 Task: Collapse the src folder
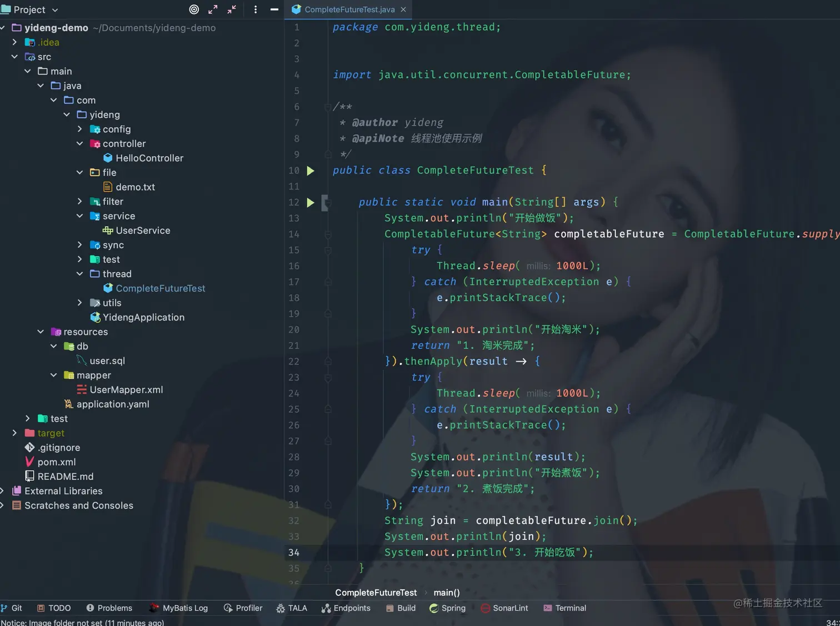[x=15, y=57]
